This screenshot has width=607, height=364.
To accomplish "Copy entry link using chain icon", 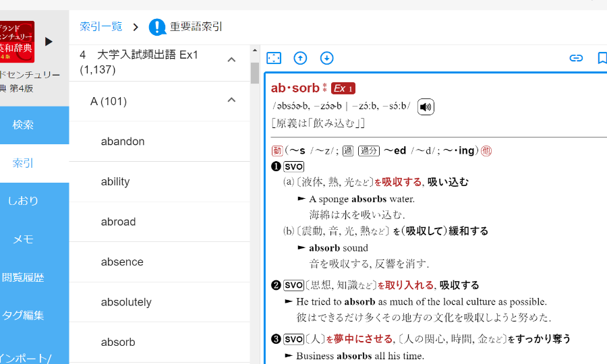I will click(x=576, y=58).
